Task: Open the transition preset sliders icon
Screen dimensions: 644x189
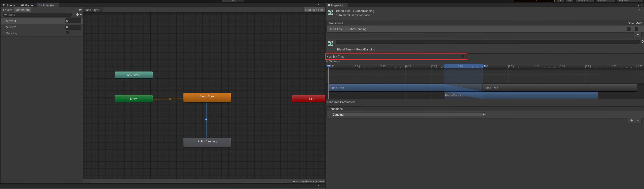Action: (639, 10)
